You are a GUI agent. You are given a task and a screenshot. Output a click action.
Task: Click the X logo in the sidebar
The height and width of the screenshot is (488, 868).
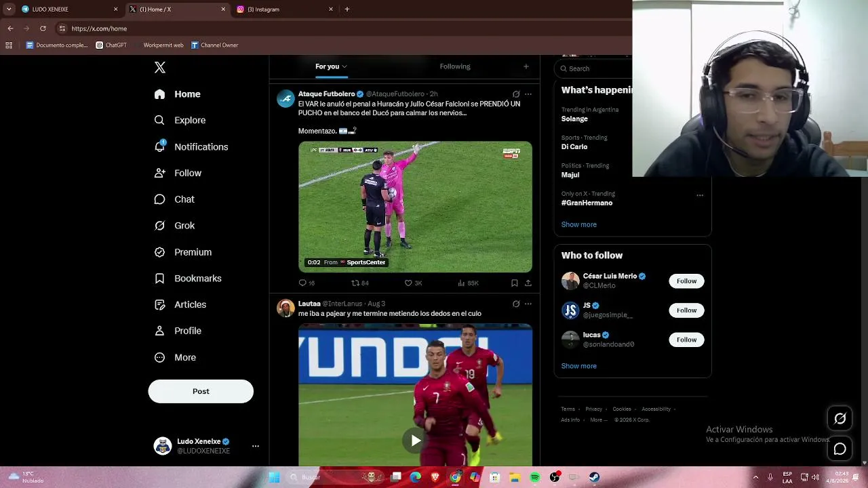pos(160,67)
